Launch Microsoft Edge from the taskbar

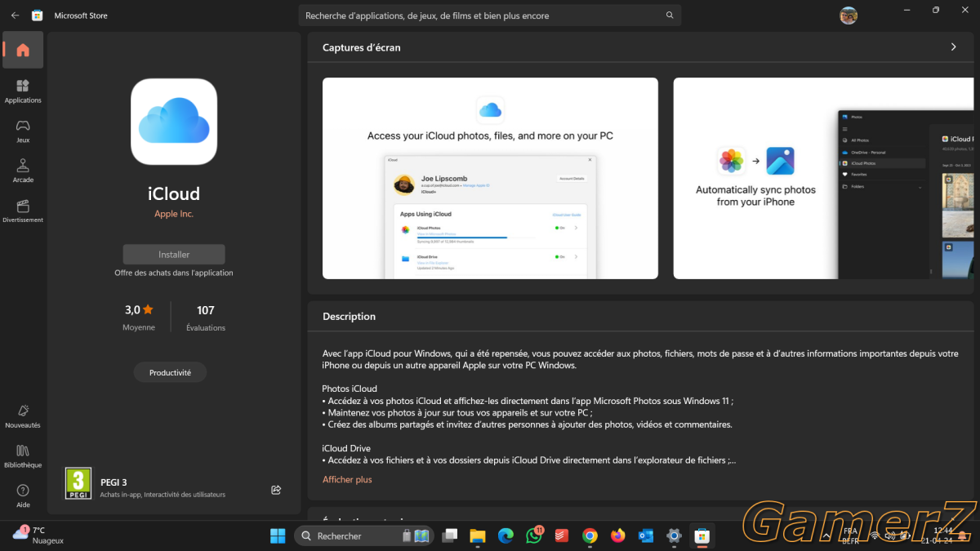pos(506,535)
